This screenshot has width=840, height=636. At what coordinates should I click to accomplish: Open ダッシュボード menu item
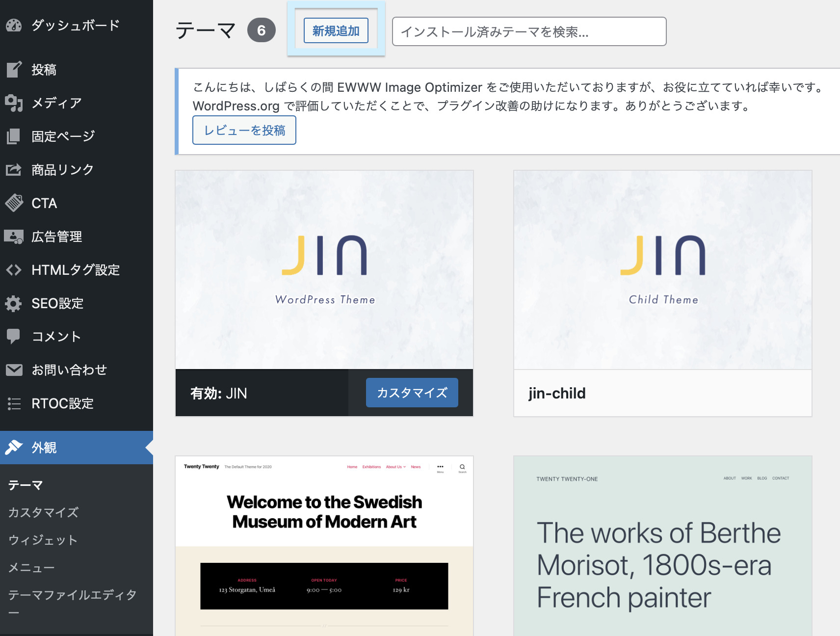coord(77,25)
